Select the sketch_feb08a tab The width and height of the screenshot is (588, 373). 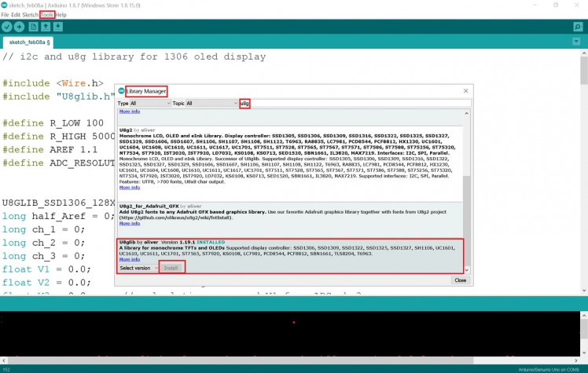point(28,42)
